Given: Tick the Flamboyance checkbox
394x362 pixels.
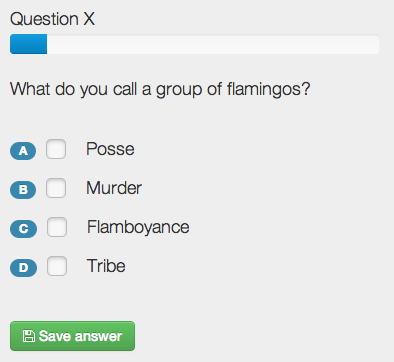Looking at the screenshot, I should [x=57, y=227].
